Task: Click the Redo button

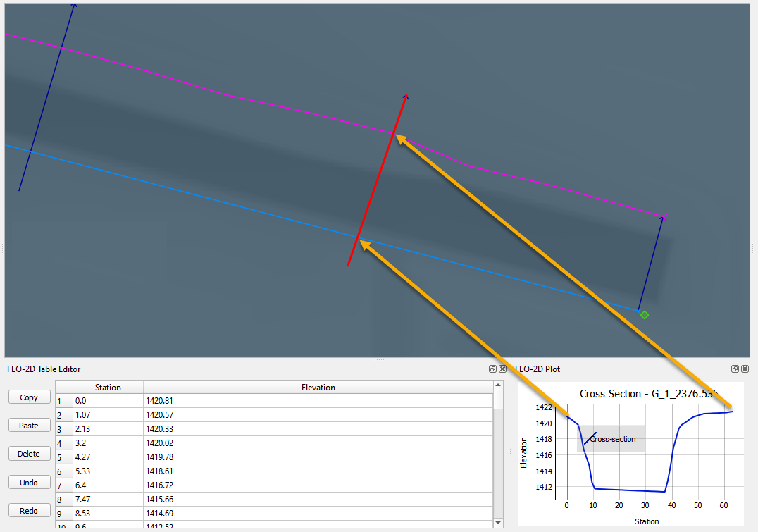Action: click(x=29, y=511)
